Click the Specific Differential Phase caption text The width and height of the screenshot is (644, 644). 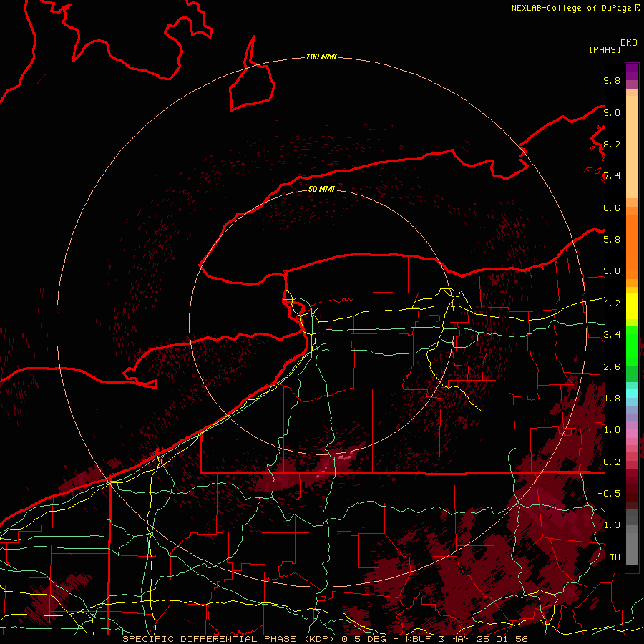click(x=325, y=639)
